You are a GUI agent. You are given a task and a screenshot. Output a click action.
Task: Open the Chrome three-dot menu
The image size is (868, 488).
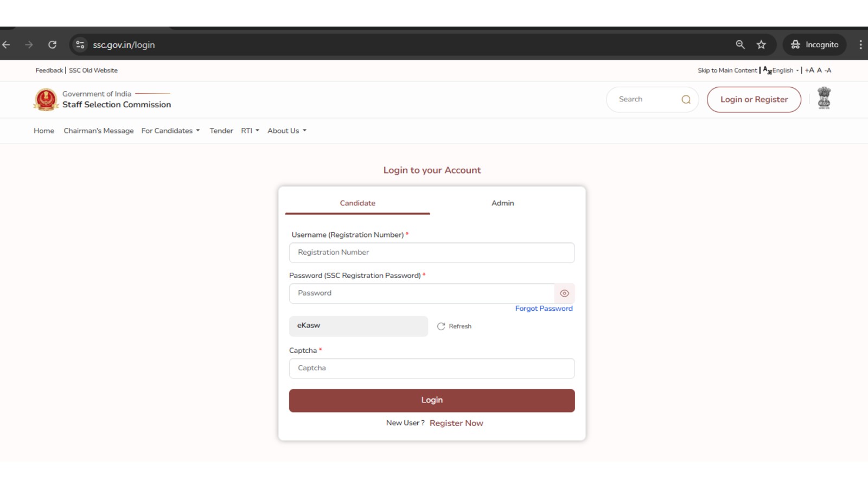pos(860,44)
